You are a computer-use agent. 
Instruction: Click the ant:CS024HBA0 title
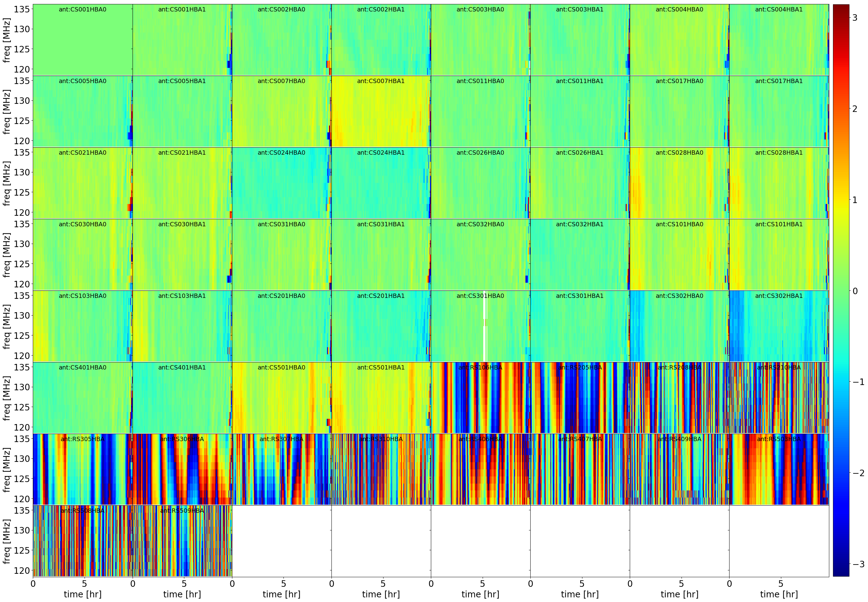click(x=282, y=153)
